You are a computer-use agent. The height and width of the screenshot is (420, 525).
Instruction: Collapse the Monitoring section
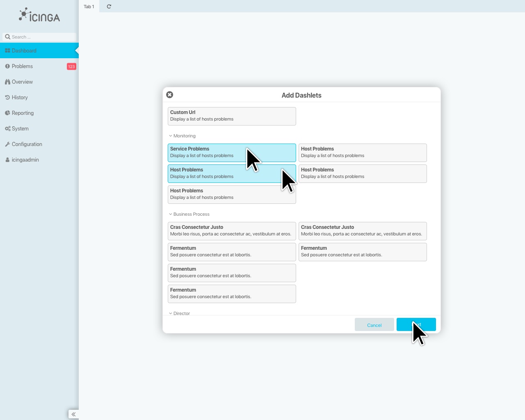[182, 136]
